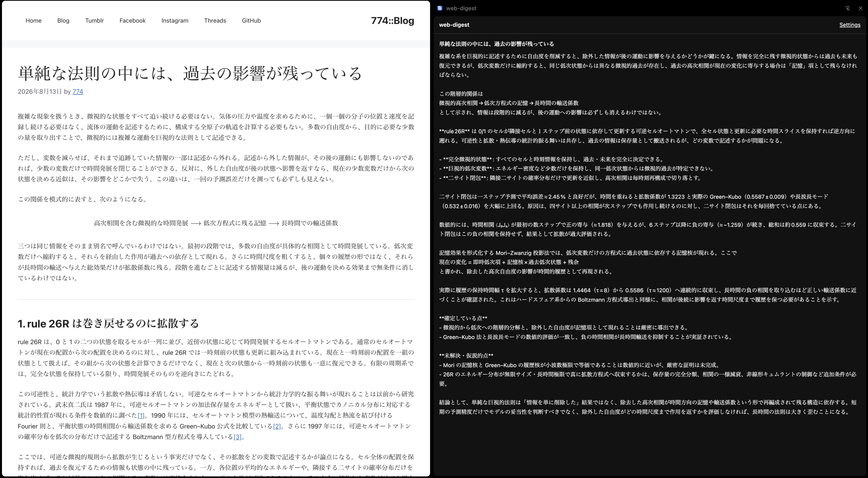Click the digest bullet '**完全微視的状態**'
This screenshot has width=868, height=478.
[x=551, y=159]
